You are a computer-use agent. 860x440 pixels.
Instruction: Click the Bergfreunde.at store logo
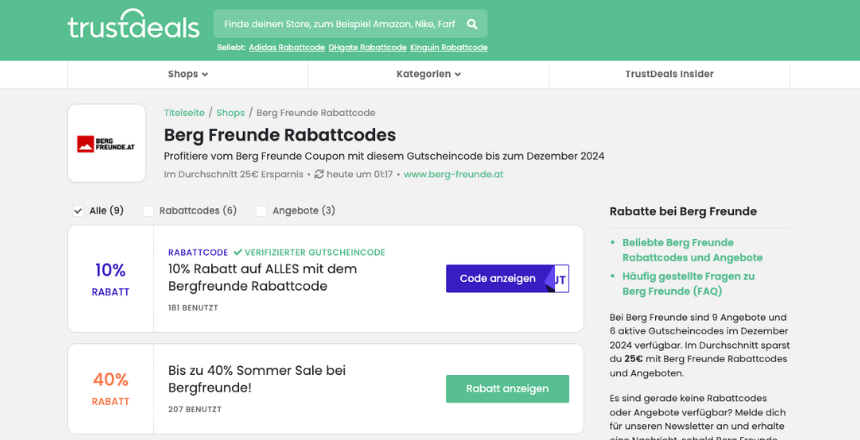106,144
